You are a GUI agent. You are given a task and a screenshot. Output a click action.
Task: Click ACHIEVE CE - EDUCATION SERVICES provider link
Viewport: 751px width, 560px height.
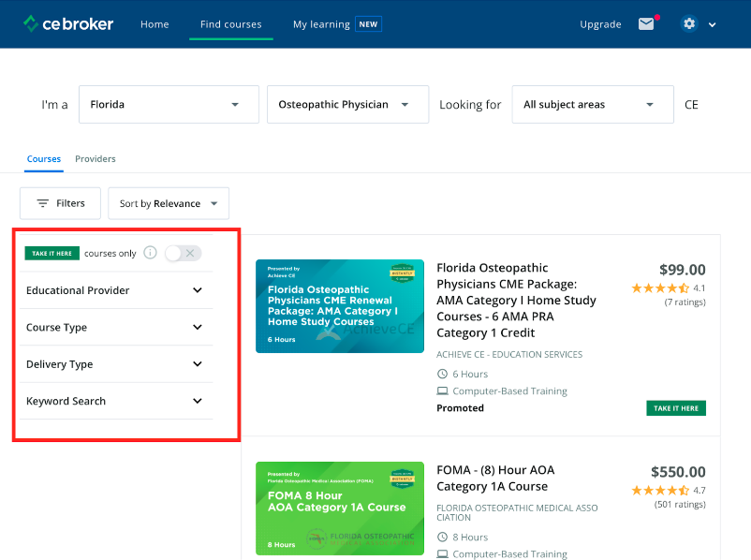pos(509,355)
